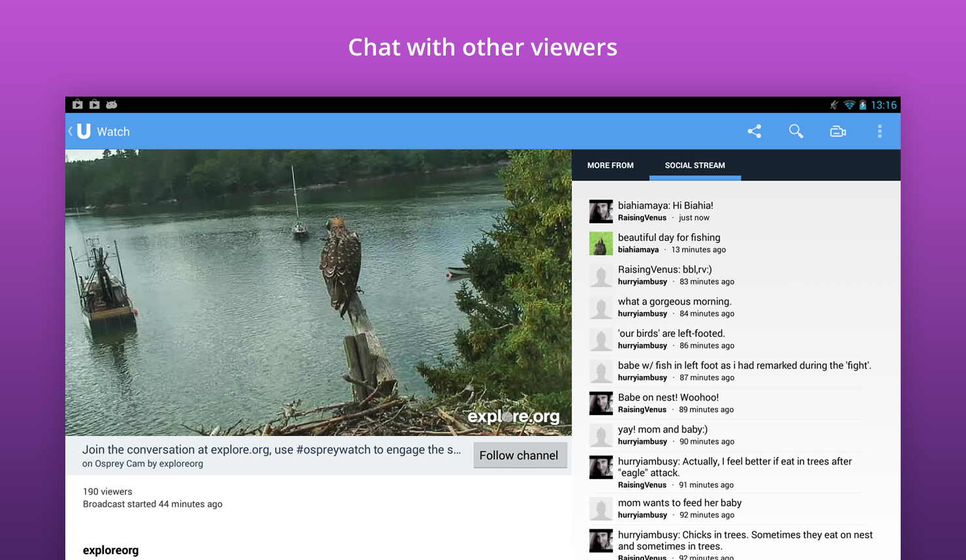Tap the clock showing 13:16
The image size is (966, 560).
point(882,104)
